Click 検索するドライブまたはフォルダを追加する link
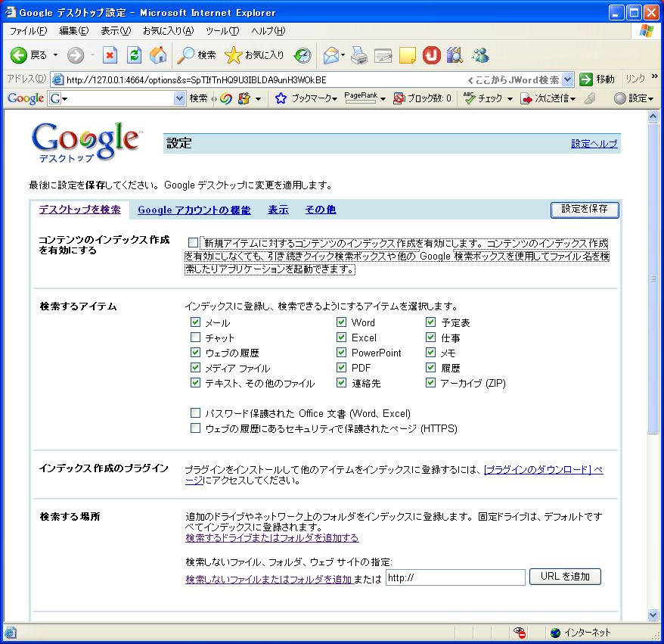The height and width of the screenshot is (644, 664). (x=271, y=538)
